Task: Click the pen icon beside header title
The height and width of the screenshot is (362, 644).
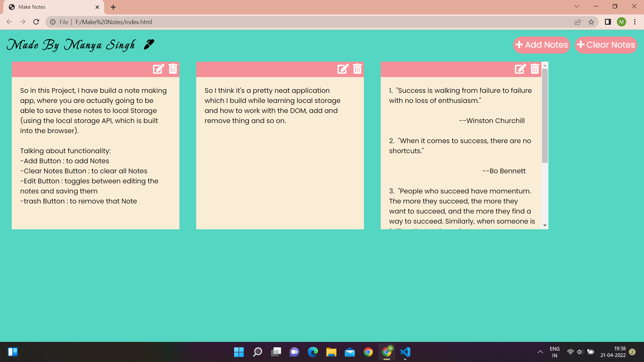Action: (x=149, y=44)
